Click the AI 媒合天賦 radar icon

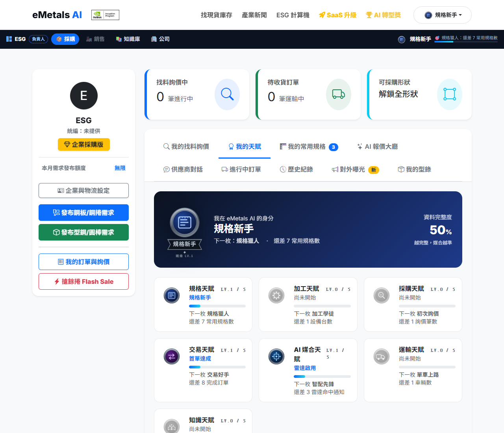(x=276, y=357)
